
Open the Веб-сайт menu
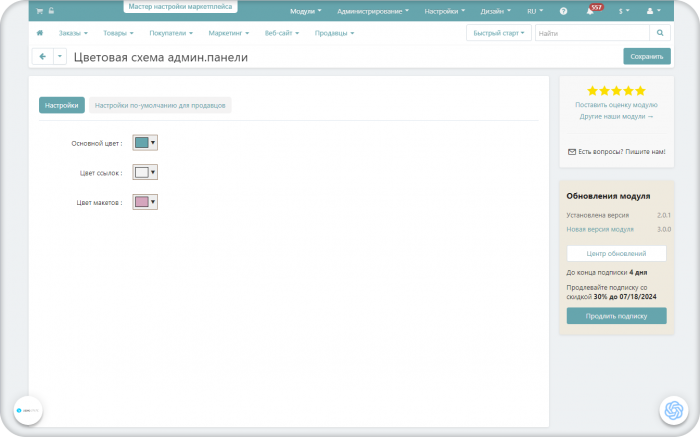282,33
